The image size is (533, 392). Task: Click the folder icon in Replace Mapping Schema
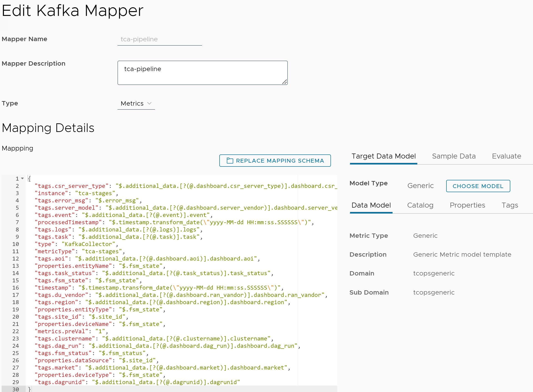click(230, 161)
